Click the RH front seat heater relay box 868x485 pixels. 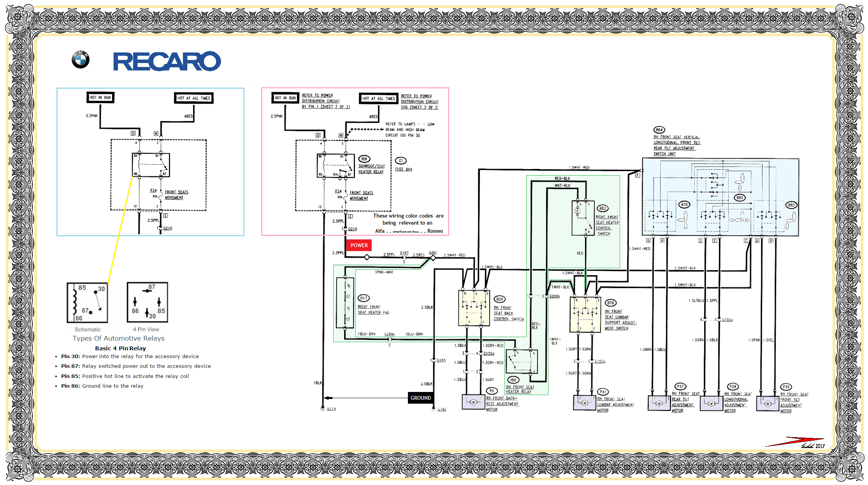pyautogui.click(x=522, y=362)
